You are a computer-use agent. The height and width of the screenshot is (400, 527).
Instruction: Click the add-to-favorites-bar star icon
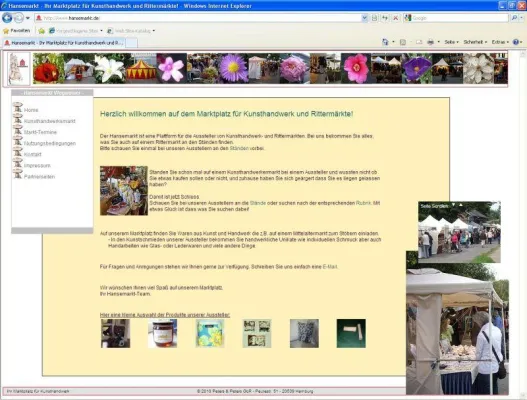pos(41,31)
